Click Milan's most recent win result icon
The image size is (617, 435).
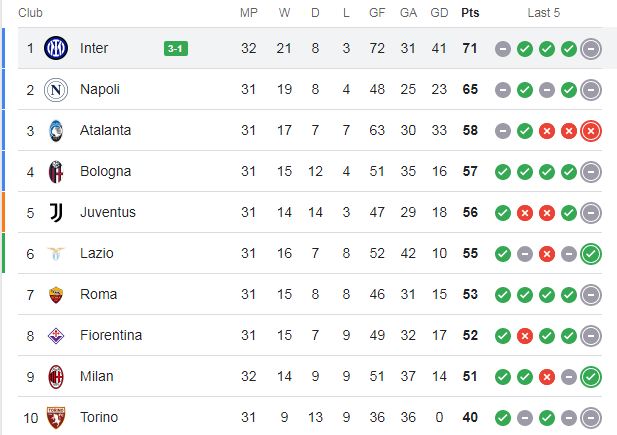tap(591, 377)
